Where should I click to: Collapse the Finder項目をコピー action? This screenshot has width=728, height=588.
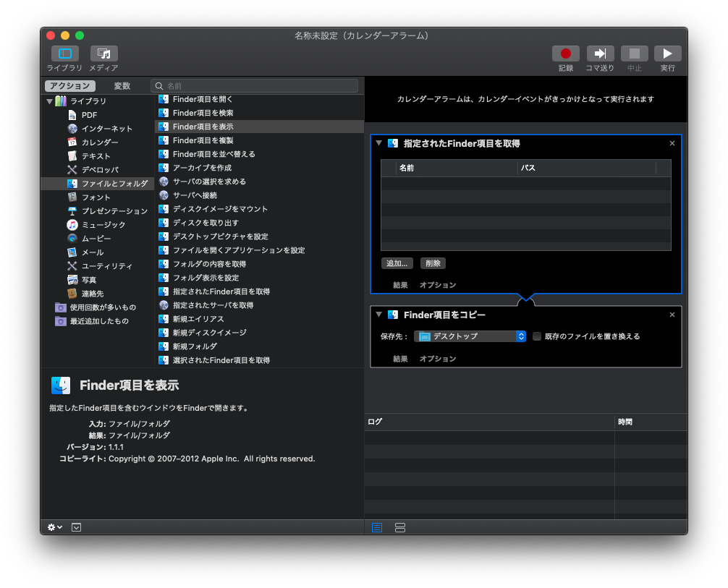tap(378, 315)
